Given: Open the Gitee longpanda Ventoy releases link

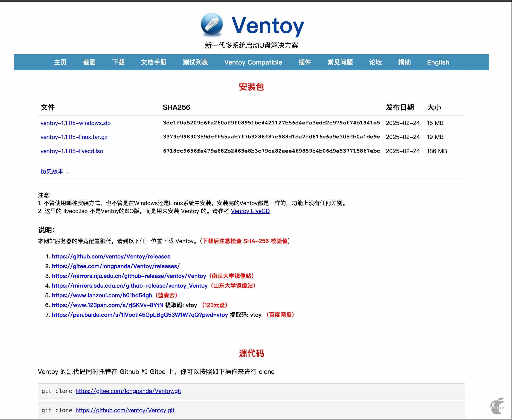Looking at the screenshot, I should (116, 266).
